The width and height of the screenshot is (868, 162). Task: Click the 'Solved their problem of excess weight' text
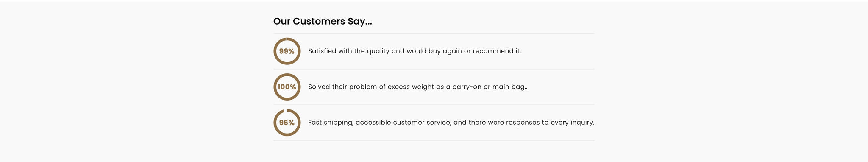pos(417,87)
